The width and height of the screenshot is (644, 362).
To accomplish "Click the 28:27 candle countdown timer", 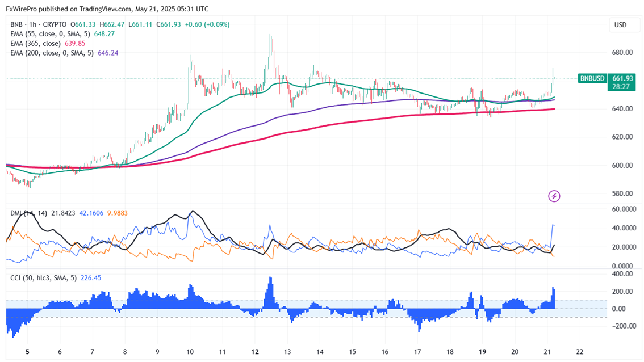I will [x=621, y=87].
